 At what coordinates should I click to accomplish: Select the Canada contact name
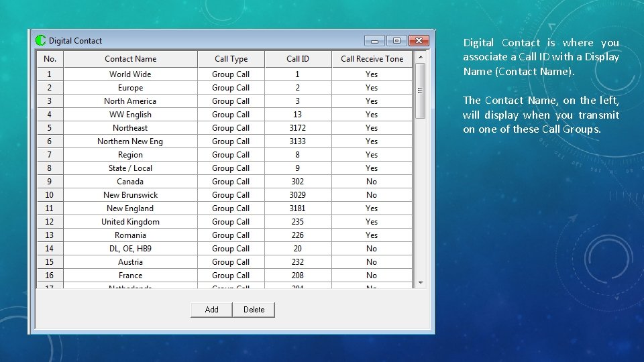(x=131, y=182)
